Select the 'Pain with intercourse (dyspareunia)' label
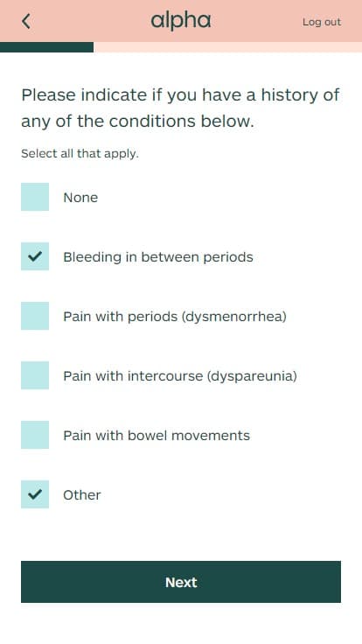Image resolution: width=362 pixels, height=644 pixels. pyautogui.click(x=180, y=376)
